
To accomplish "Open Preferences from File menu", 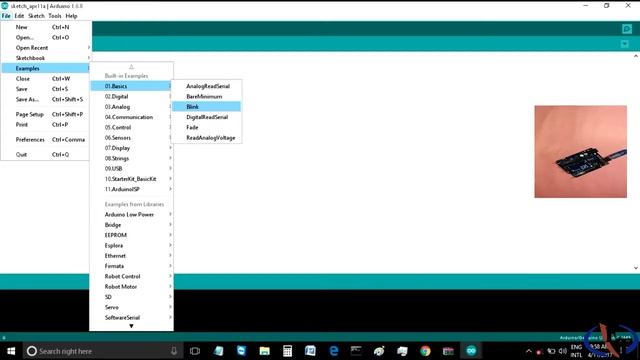I will pyautogui.click(x=46, y=140).
